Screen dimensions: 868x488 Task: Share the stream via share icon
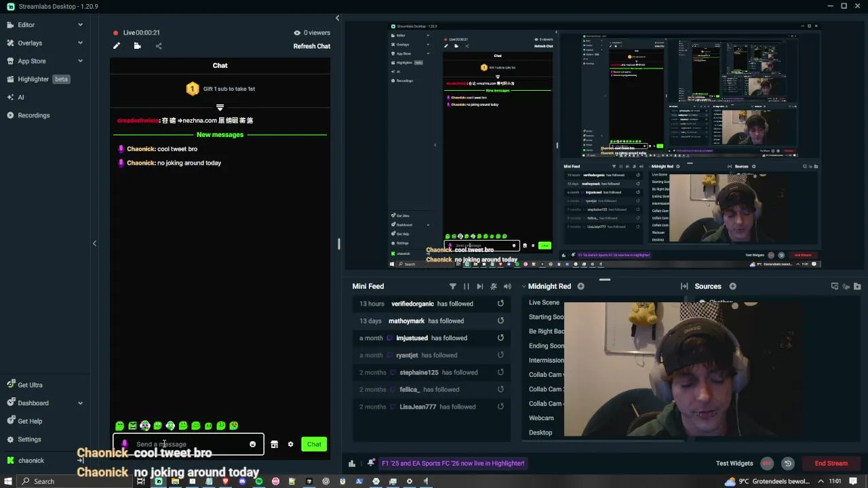coord(159,46)
